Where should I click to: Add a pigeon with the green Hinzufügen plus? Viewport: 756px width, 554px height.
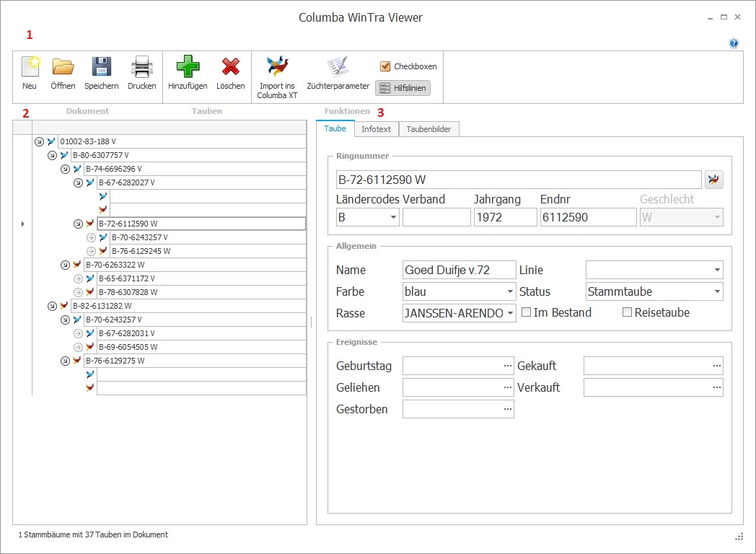click(188, 68)
